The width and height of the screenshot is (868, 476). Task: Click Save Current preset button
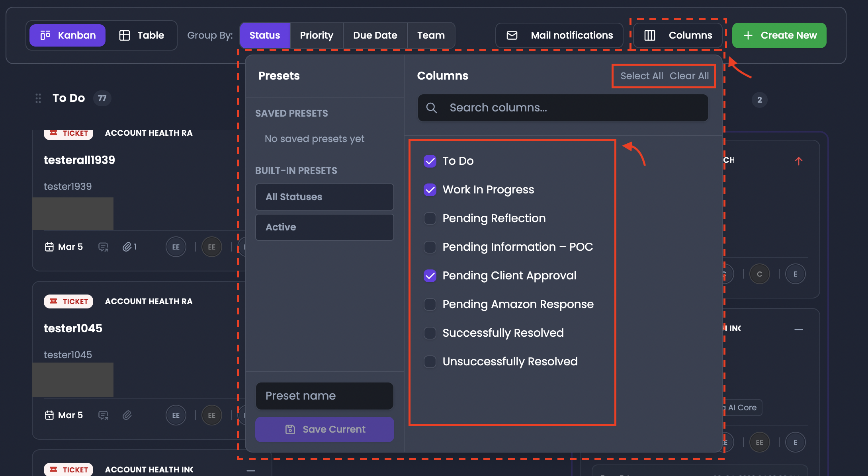[325, 429]
